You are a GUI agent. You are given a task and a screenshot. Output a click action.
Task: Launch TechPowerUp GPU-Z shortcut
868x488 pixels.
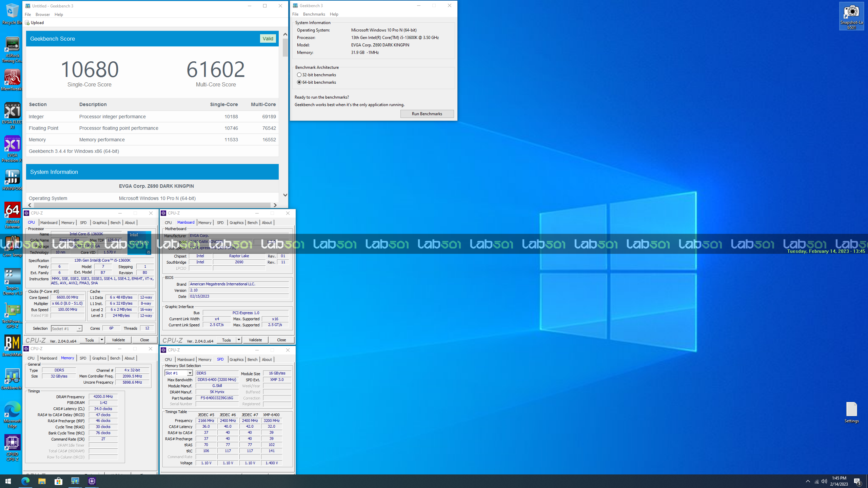click(12, 315)
